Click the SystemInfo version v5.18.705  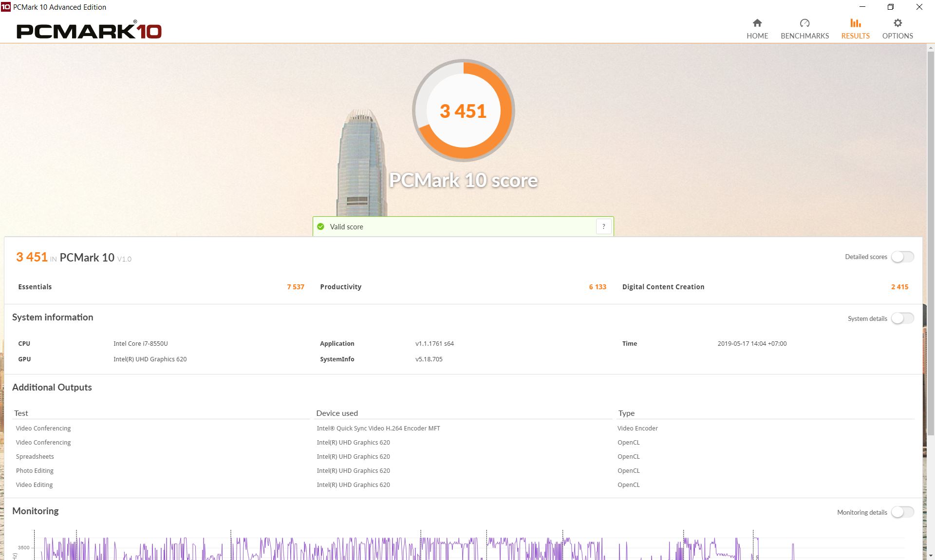429,359
